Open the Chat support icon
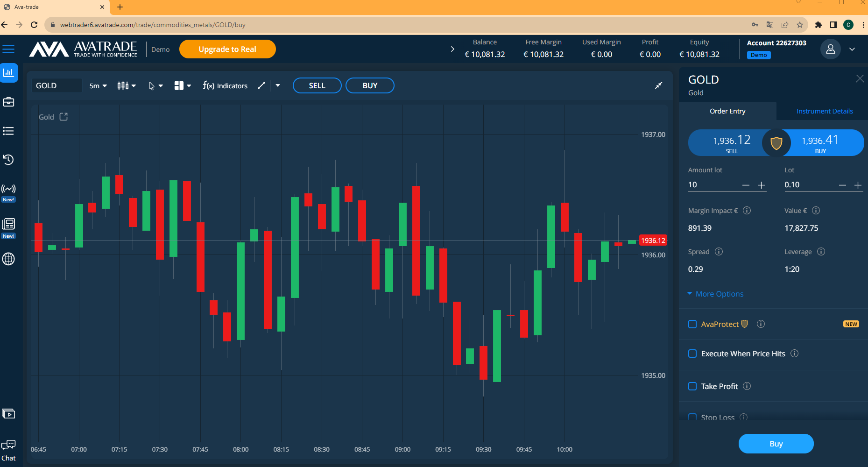 click(x=8, y=451)
